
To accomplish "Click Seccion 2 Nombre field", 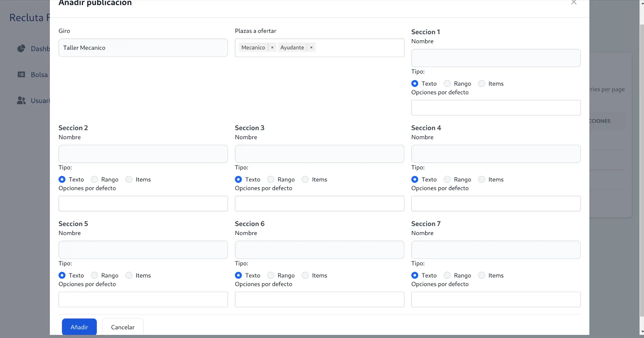I will (143, 154).
